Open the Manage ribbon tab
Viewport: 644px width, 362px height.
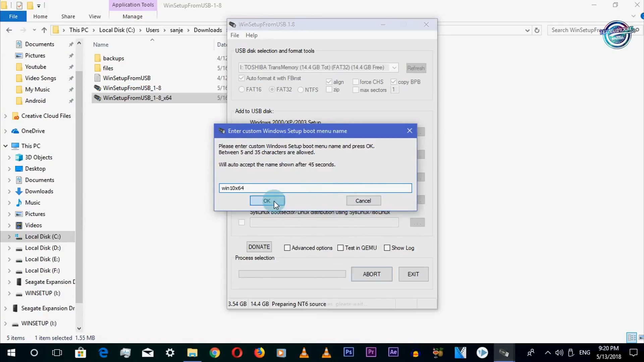(132, 16)
